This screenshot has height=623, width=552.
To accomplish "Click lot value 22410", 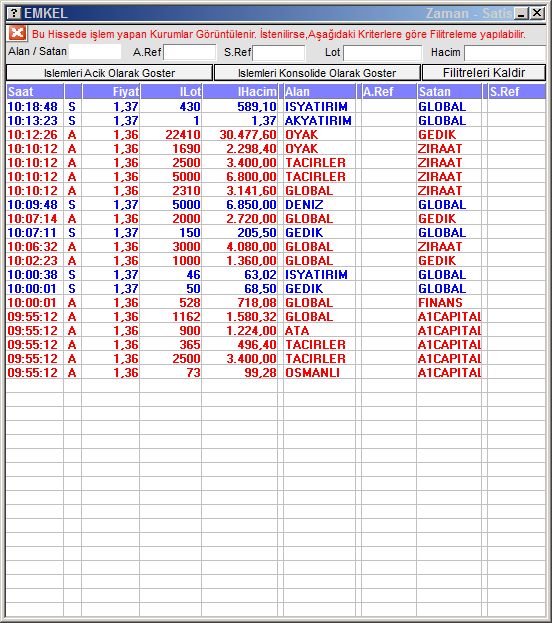I will point(183,135).
